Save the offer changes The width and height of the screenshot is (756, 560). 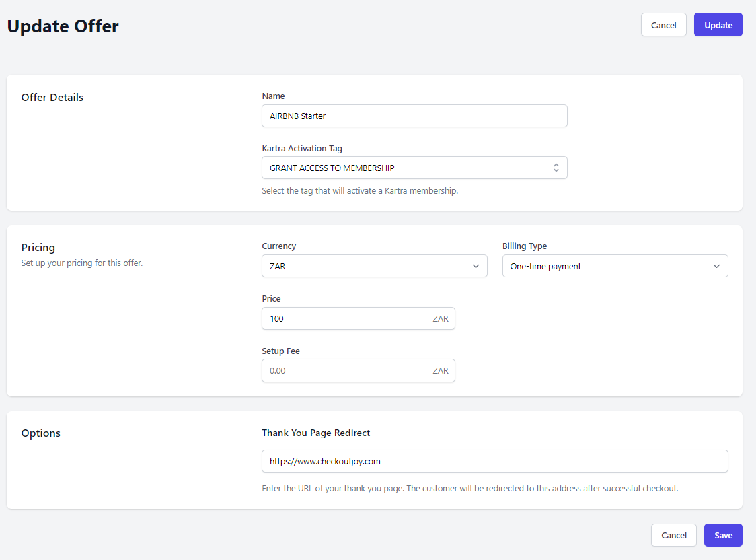[x=723, y=535]
